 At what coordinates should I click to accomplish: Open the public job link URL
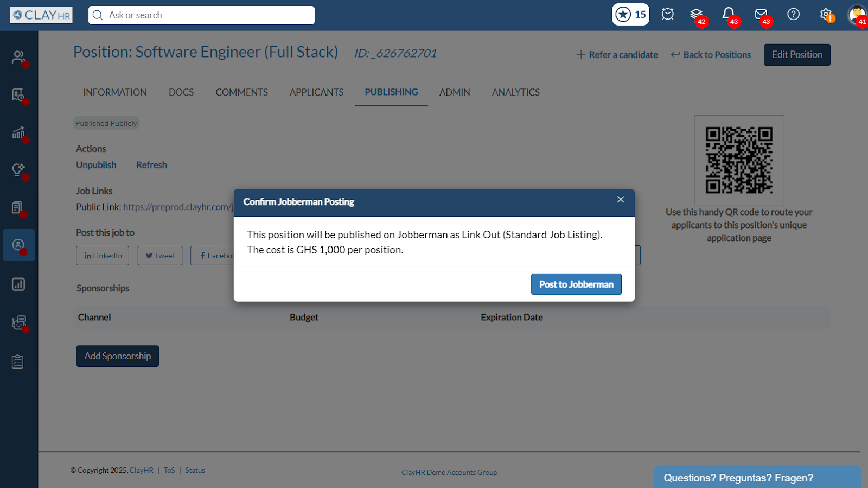pyautogui.click(x=178, y=207)
